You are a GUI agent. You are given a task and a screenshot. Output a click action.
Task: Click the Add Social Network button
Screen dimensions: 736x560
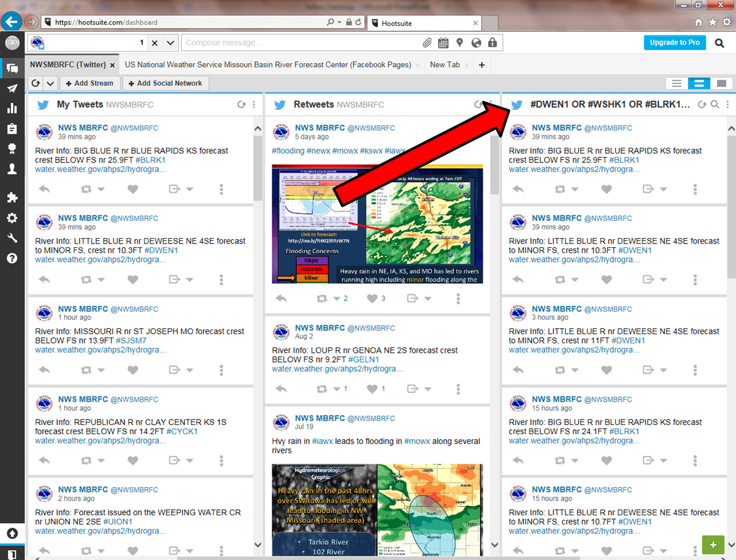pos(166,83)
